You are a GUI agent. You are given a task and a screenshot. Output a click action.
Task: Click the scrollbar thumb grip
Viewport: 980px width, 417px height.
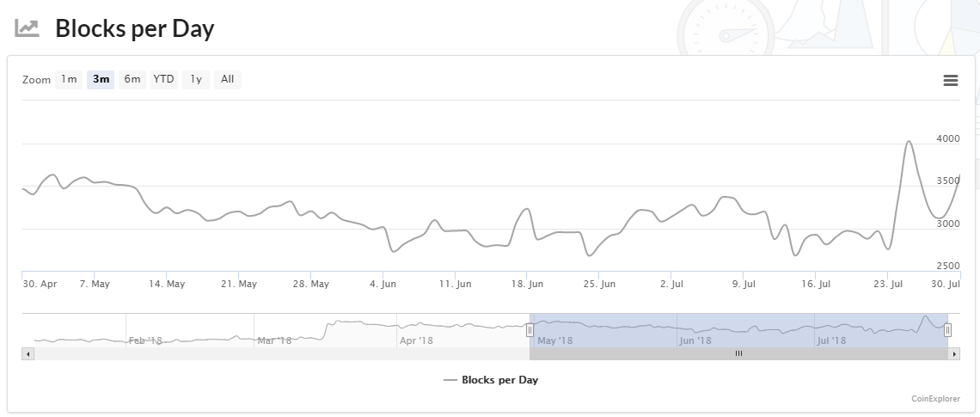pyautogui.click(x=738, y=353)
